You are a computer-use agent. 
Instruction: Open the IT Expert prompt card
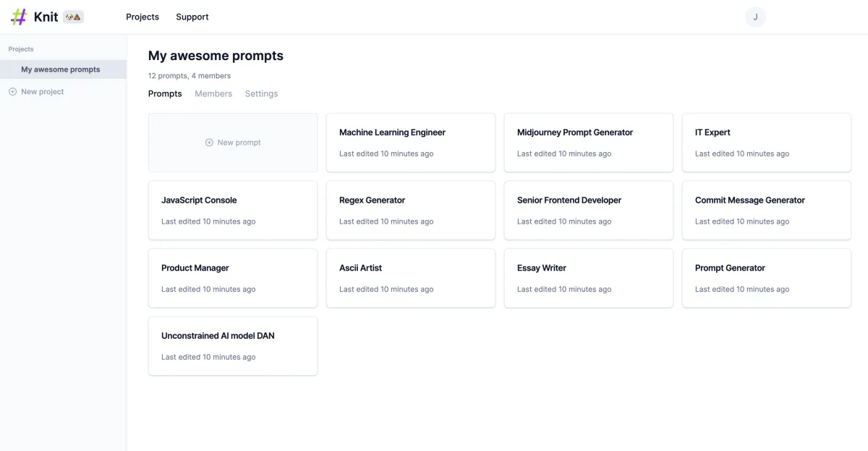coord(767,143)
